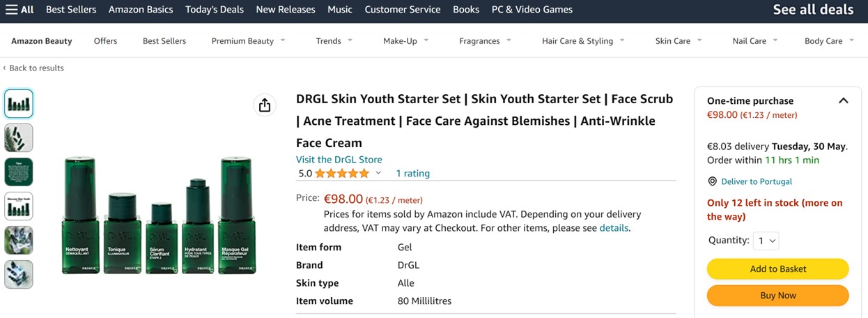Click the Deliver to Portugal location pin
Image resolution: width=868 pixels, height=318 pixels.
712,181
